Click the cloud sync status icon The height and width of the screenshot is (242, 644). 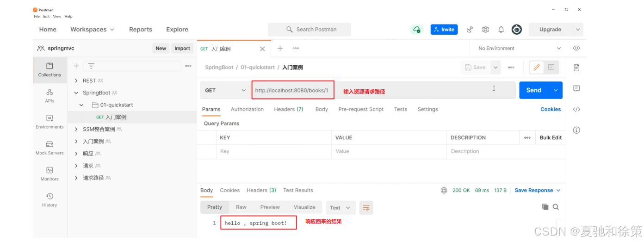pos(416,30)
